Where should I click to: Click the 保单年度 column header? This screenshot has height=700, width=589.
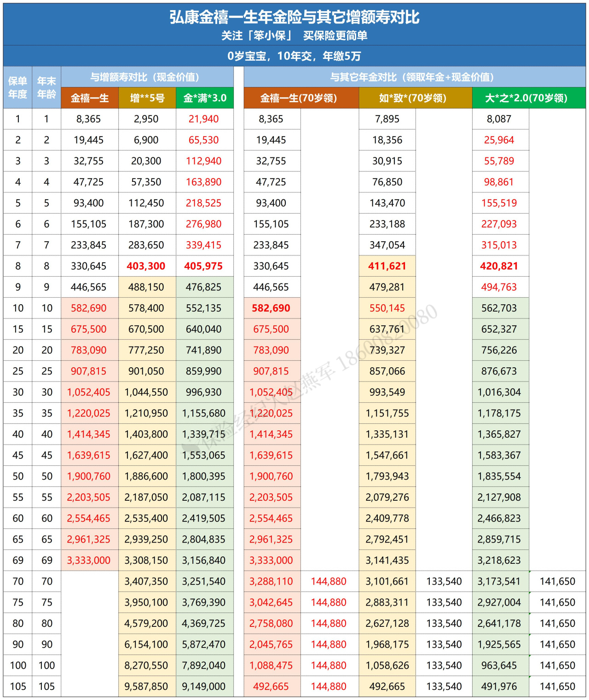[x=17, y=87]
